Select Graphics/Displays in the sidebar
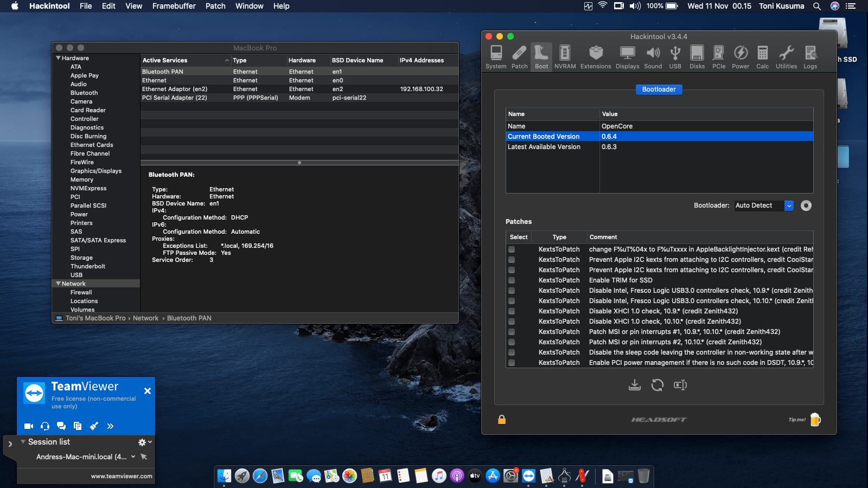The image size is (868, 488). tap(96, 171)
